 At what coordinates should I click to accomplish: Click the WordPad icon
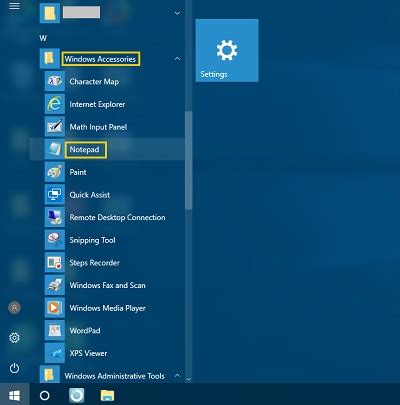click(55, 331)
